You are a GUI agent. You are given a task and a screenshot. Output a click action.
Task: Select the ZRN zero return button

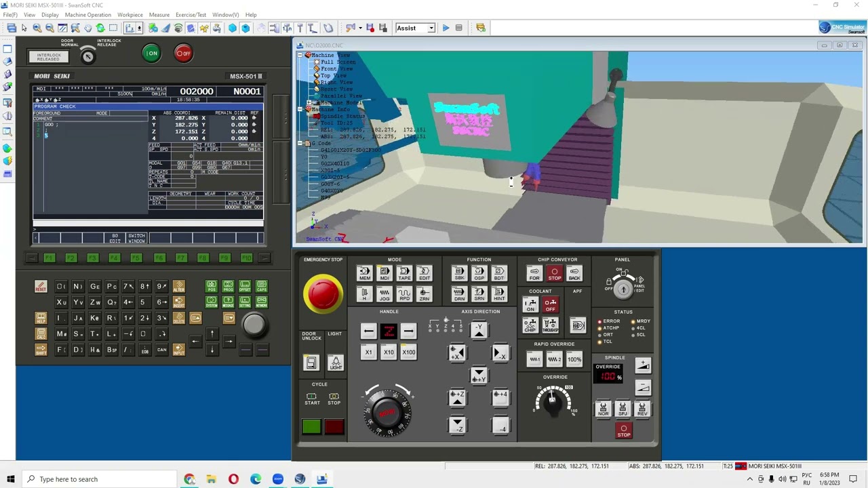coord(425,294)
